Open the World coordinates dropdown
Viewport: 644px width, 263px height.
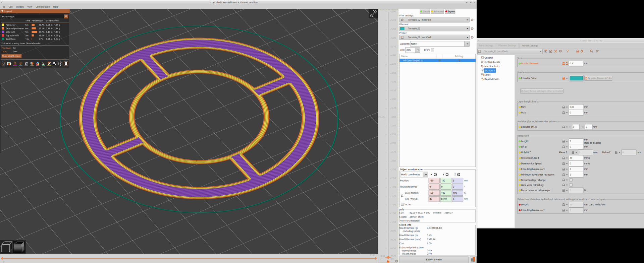(x=425, y=175)
